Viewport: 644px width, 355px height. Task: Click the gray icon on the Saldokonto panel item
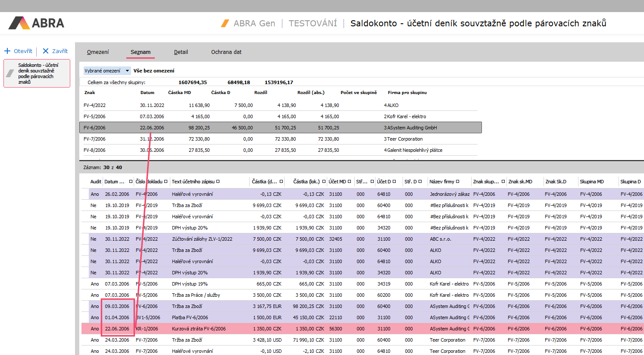click(10, 73)
